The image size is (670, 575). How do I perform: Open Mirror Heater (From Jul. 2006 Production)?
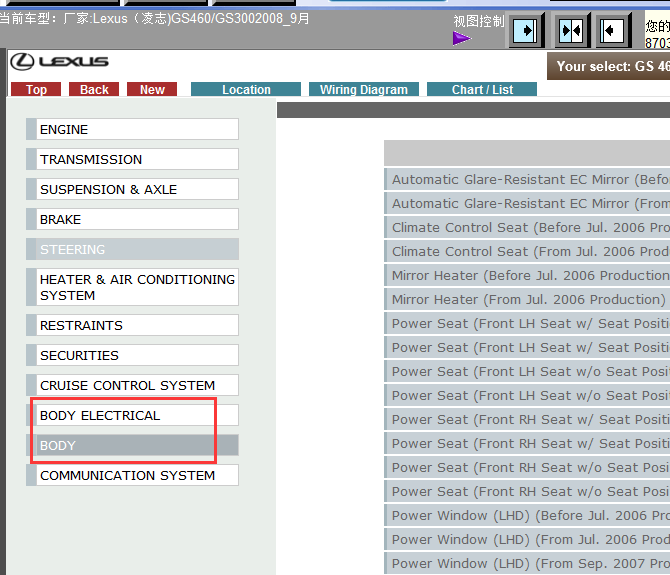click(x=527, y=299)
